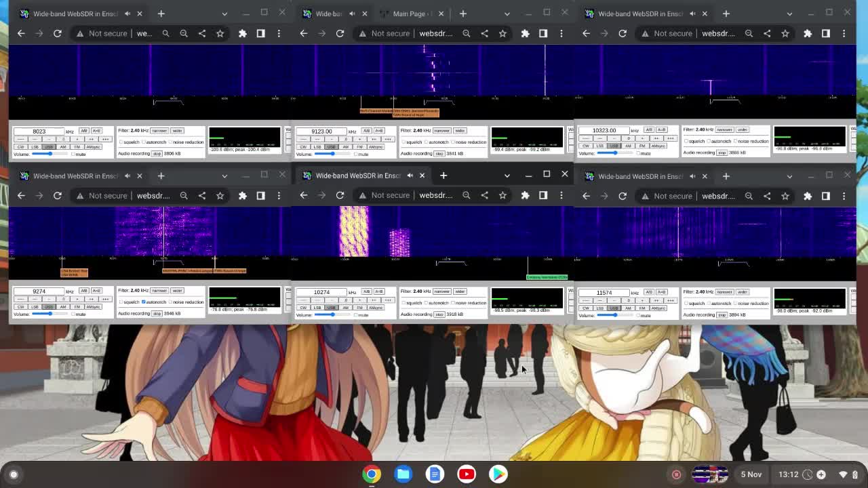
Task: Bookmark the page in the 10323 kHz window
Action: click(x=785, y=33)
